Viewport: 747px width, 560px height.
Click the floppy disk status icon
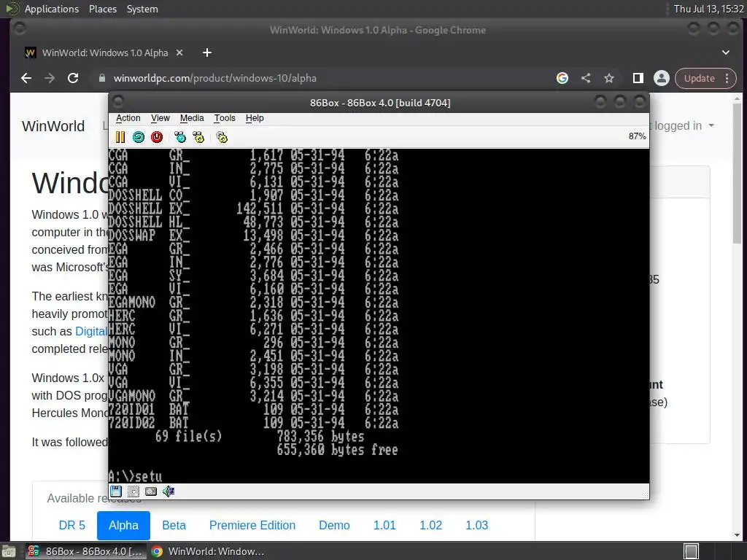[116, 491]
